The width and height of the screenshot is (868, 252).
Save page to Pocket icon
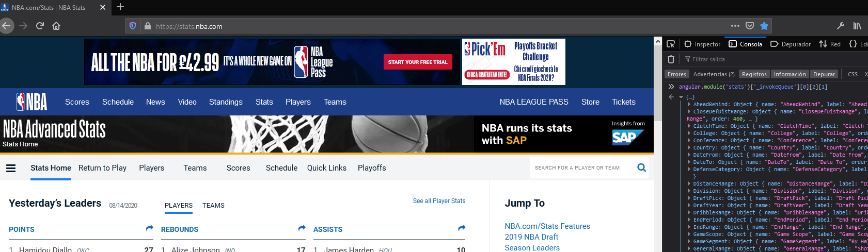[x=750, y=26]
